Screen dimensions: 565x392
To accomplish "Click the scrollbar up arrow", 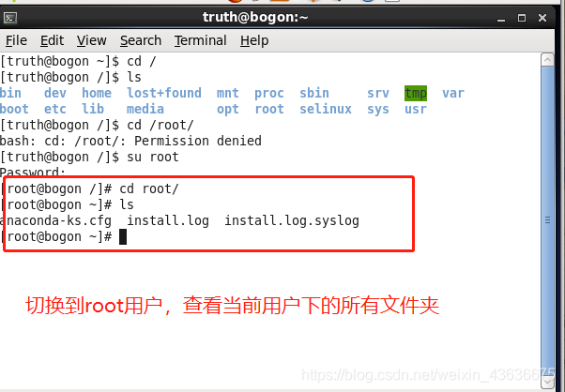I will click(548, 60).
